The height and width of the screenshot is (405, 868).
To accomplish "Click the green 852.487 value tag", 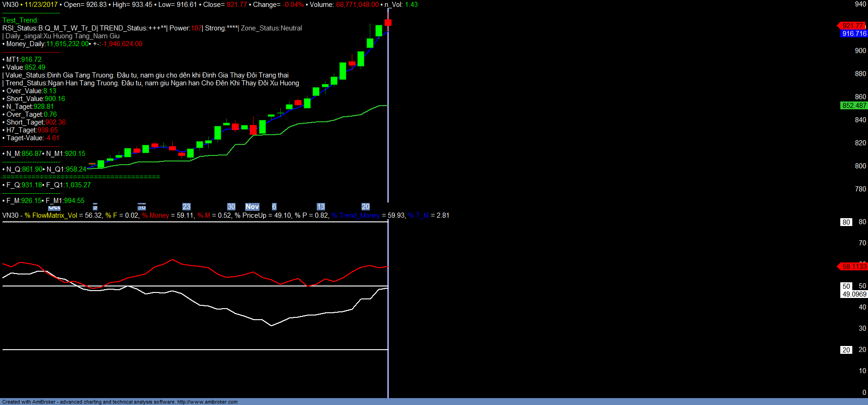I will tap(854, 106).
